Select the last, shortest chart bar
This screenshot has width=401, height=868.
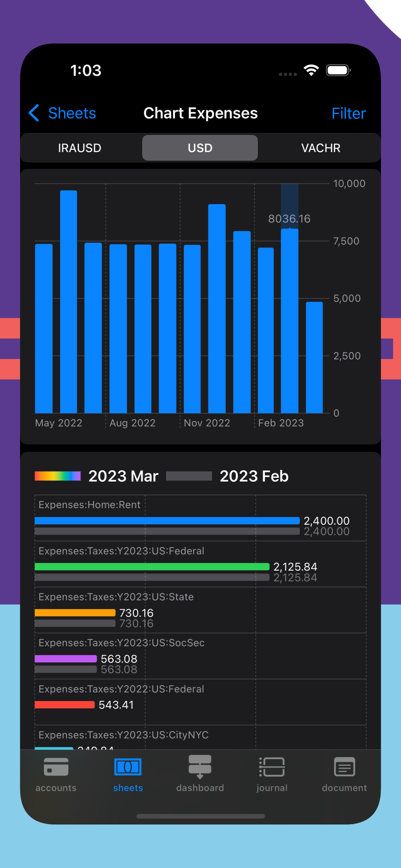(314, 357)
